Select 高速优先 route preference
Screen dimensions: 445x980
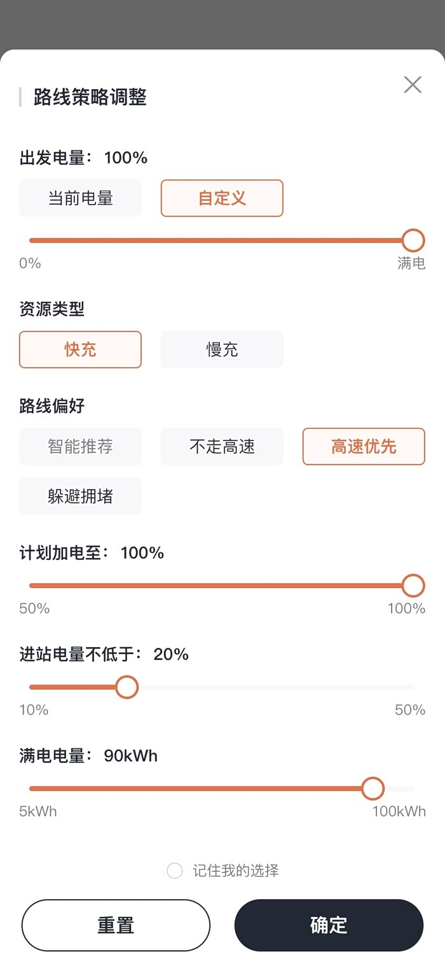pos(364,447)
